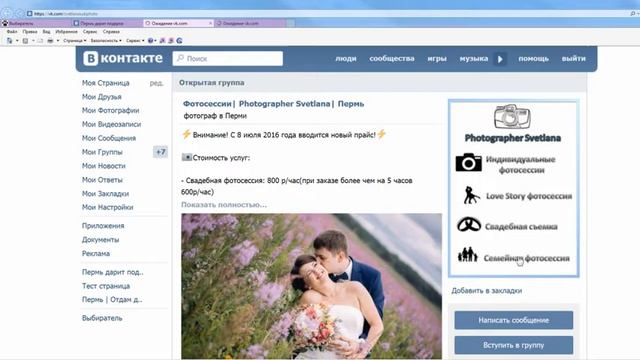Open the 'игры' header link

click(437, 58)
